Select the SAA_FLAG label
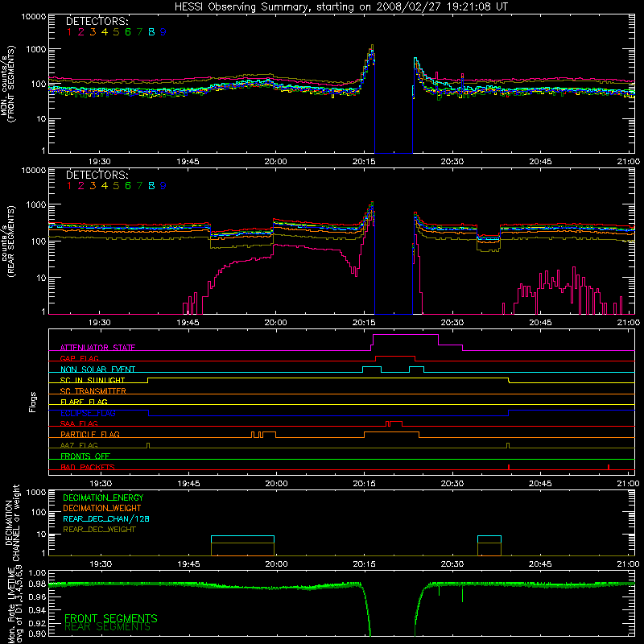 (79, 423)
